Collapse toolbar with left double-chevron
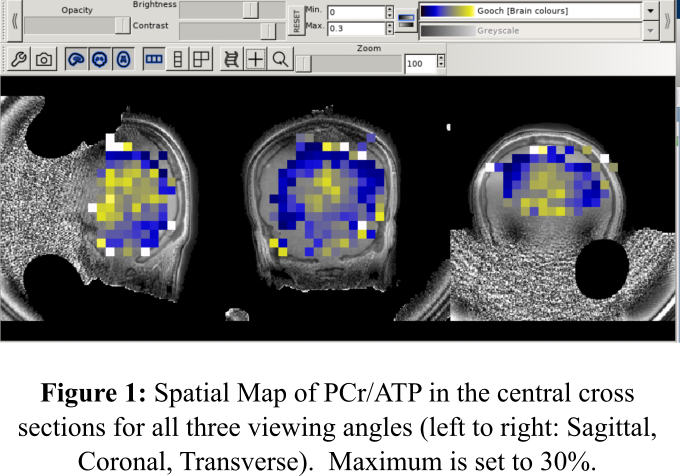Viewport: 680px width, 476px height. click(x=14, y=20)
